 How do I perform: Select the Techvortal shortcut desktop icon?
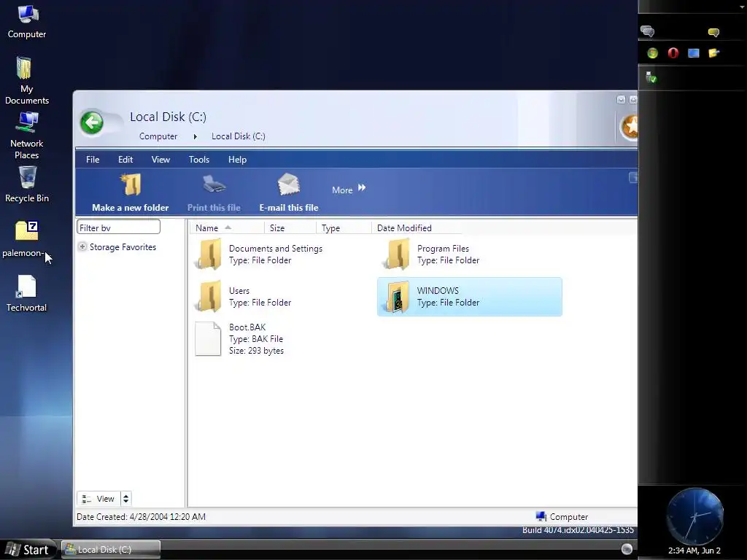click(x=27, y=294)
